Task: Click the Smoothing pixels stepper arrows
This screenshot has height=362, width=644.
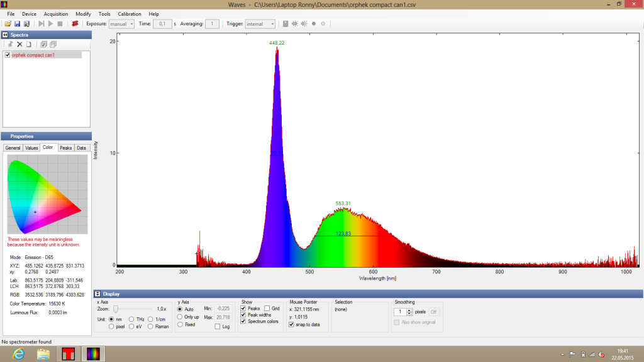Action: pyautogui.click(x=409, y=312)
